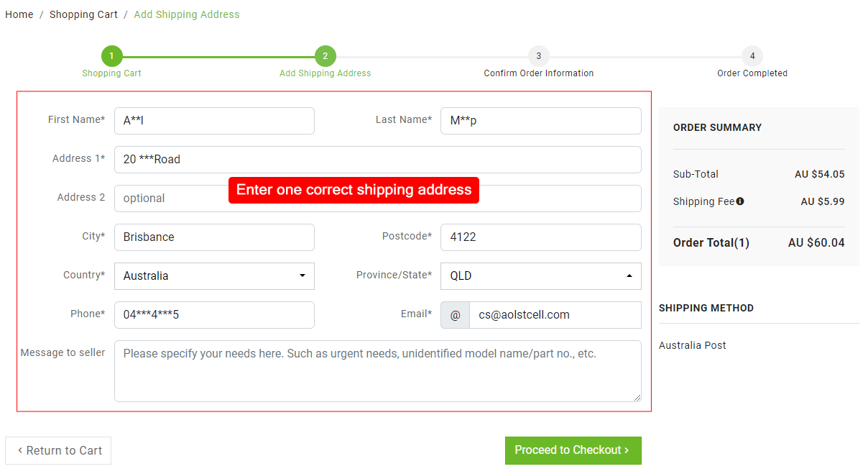Click step 3 Confirm Order Information circle

(x=538, y=56)
